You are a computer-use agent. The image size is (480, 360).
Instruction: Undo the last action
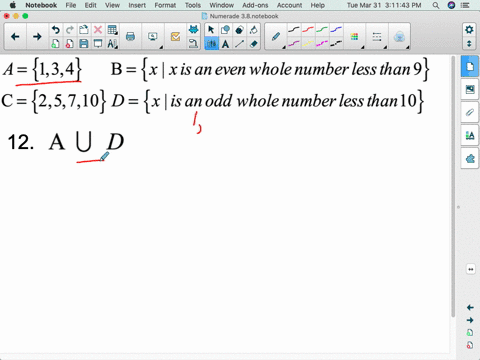(56, 30)
